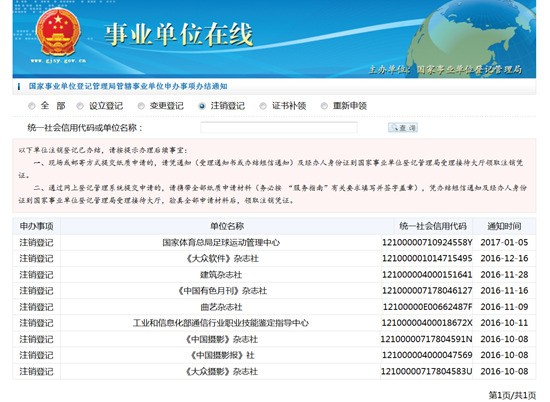The image size is (550, 402).
Task: Select 国家体育总局足球运动管理中心 unit name
Action: point(221,242)
